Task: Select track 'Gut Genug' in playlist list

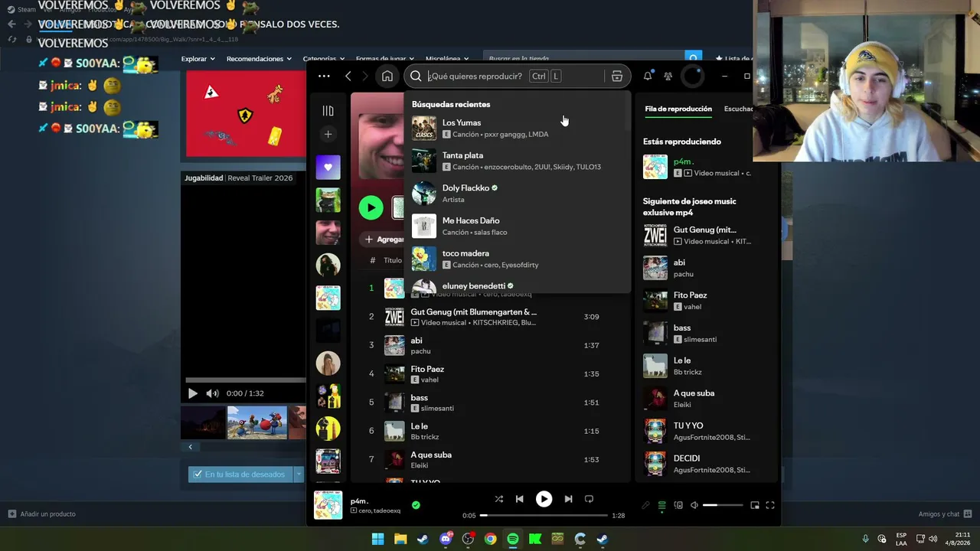Action: (x=492, y=317)
